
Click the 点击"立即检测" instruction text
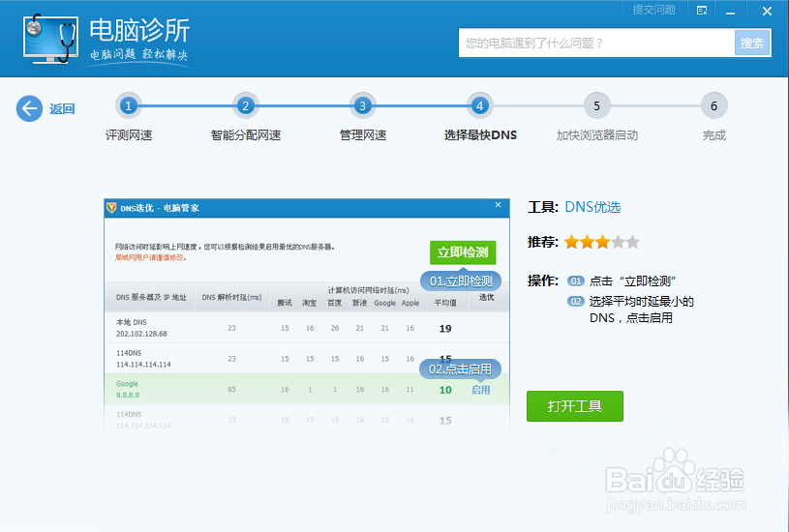pyautogui.click(x=632, y=281)
